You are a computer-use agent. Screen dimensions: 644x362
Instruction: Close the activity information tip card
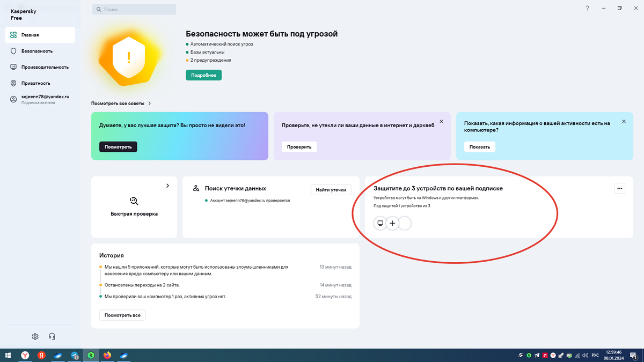[x=624, y=121]
